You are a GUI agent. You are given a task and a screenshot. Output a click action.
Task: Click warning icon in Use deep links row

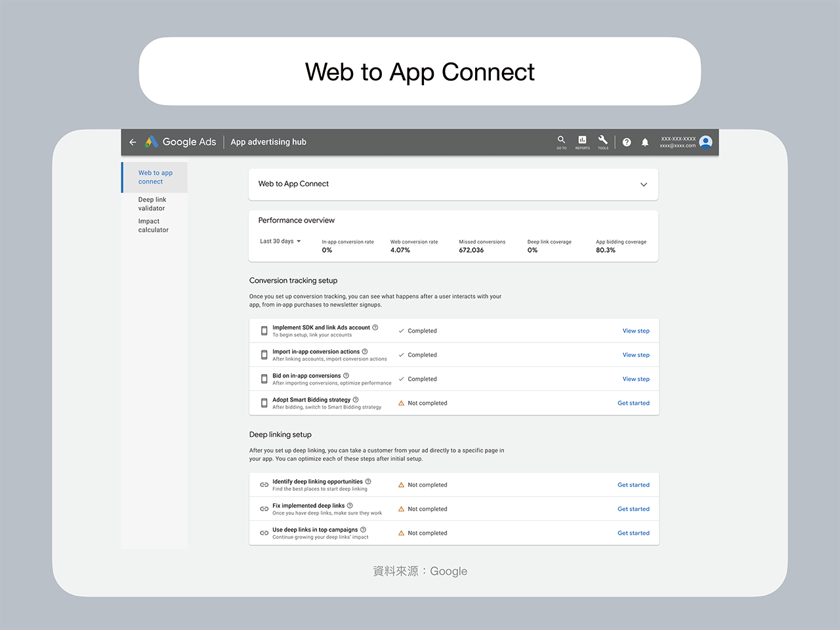tap(402, 533)
